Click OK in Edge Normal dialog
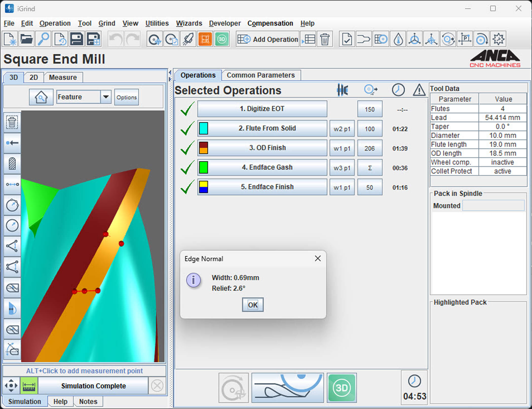Screen dimensions: 532x409 (253, 305)
